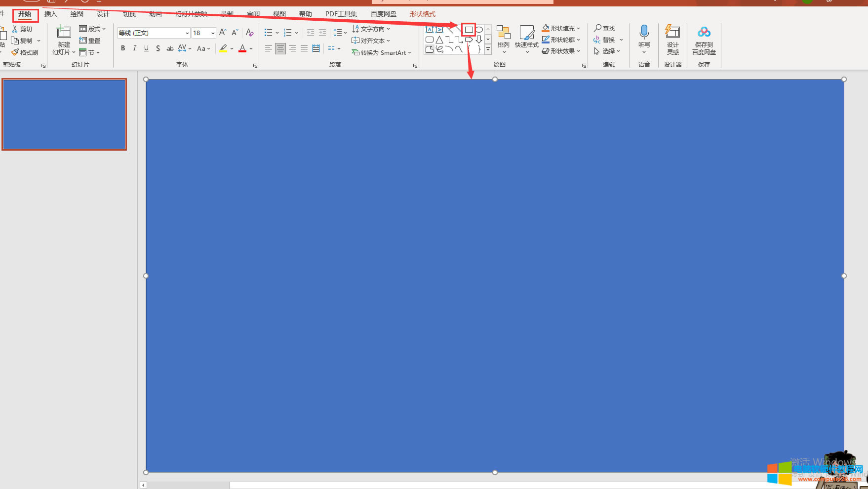The height and width of the screenshot is (489, 868).
Task: Toggle text shadow (S)
Action: (x=158, y=48)
